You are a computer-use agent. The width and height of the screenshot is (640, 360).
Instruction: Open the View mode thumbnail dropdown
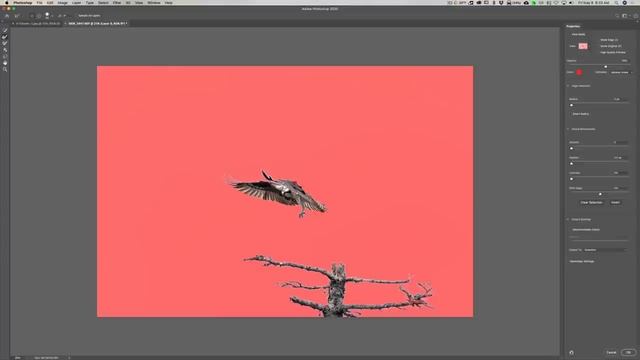point(583,46)
